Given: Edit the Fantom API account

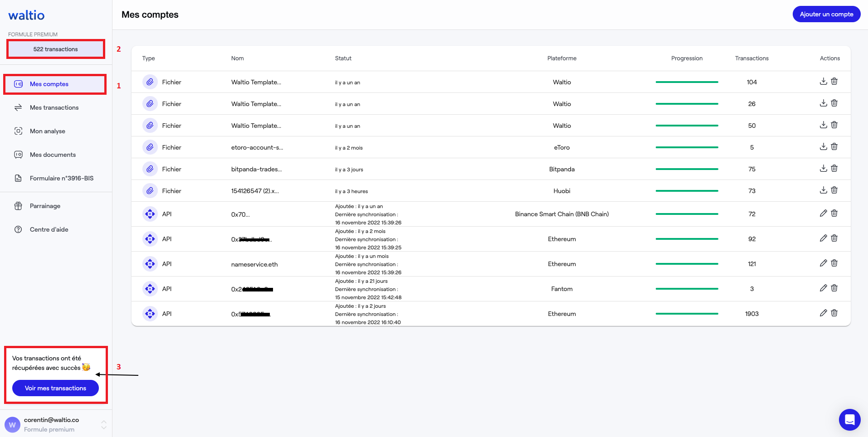Looking at the screenshot, I should (824, 288).
